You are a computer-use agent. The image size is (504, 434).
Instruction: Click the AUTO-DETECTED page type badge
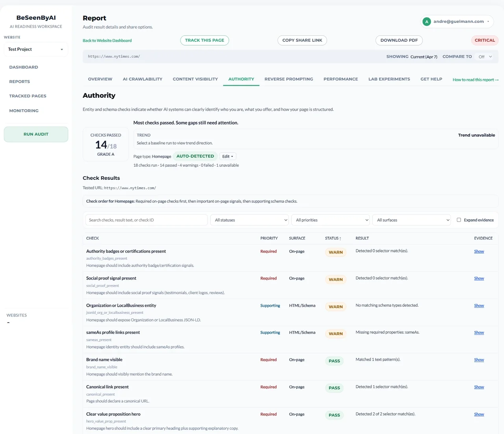pyautogui.click(x=195, y=156)
